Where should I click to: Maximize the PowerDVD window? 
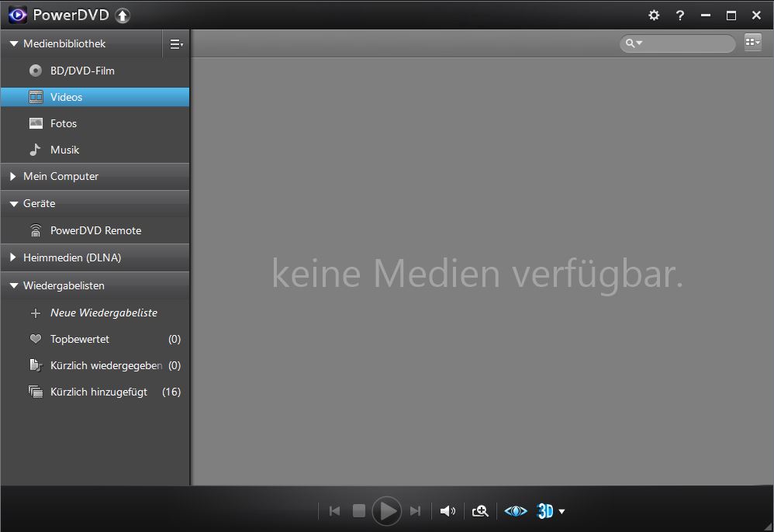(x=731, y=16)
